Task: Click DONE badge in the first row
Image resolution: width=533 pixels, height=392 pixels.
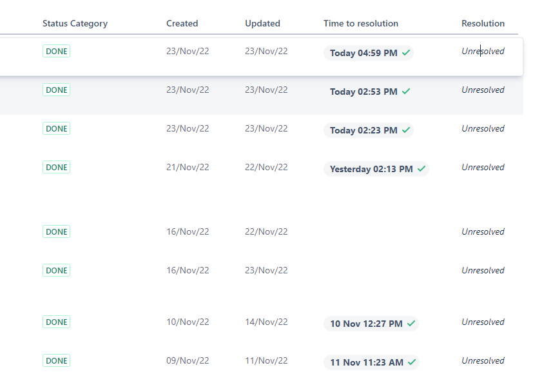Action: (x=57, y=52)
